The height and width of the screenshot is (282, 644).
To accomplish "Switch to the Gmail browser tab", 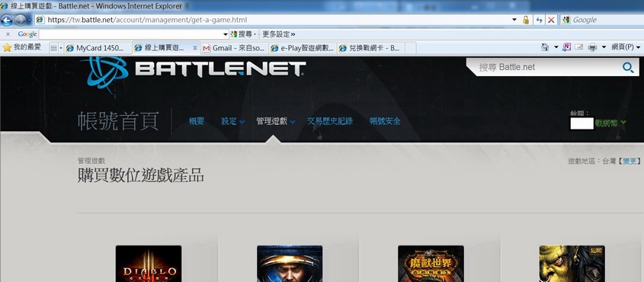I will (235, 48).
